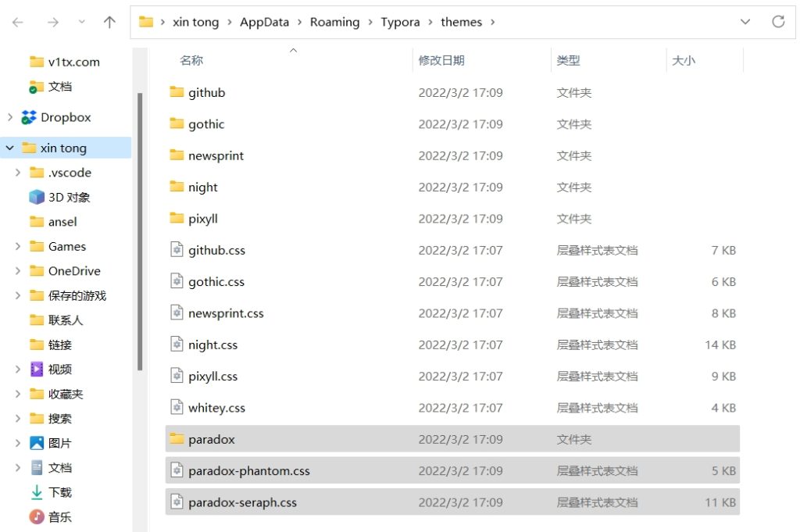
Task: Select whitey.css file icon
Action: pyautogui.click(x=177, y=408)
